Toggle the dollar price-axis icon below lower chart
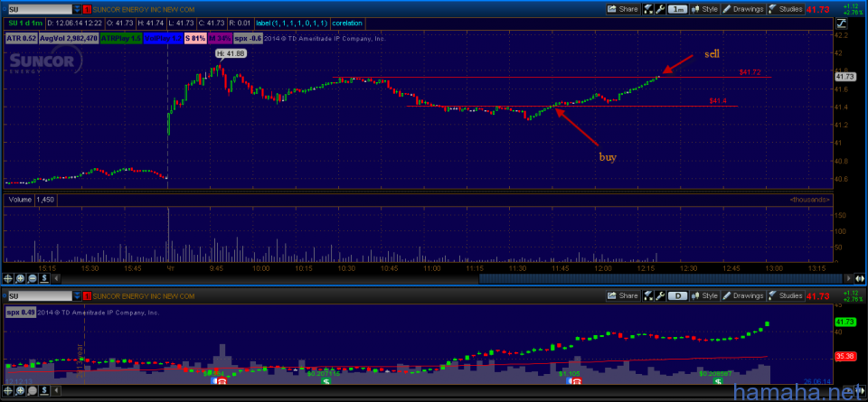The image size is (868, 402). point(43,390)
